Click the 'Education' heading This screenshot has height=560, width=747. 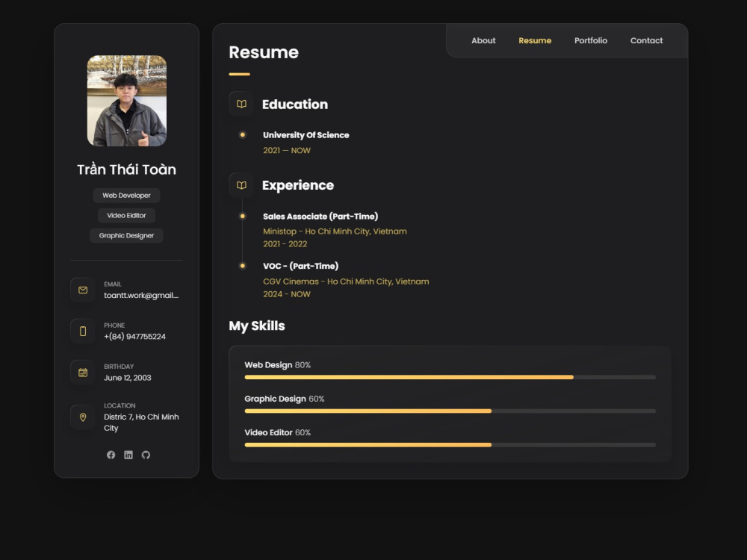pyautogui.click(x=295, y=105)
